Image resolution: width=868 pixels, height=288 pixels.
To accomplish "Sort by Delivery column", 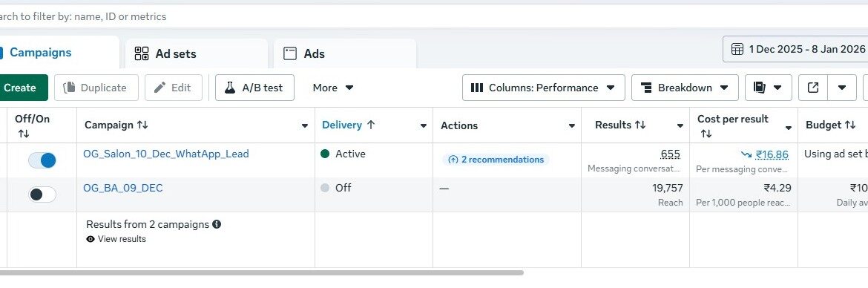I will click(349, 125).
